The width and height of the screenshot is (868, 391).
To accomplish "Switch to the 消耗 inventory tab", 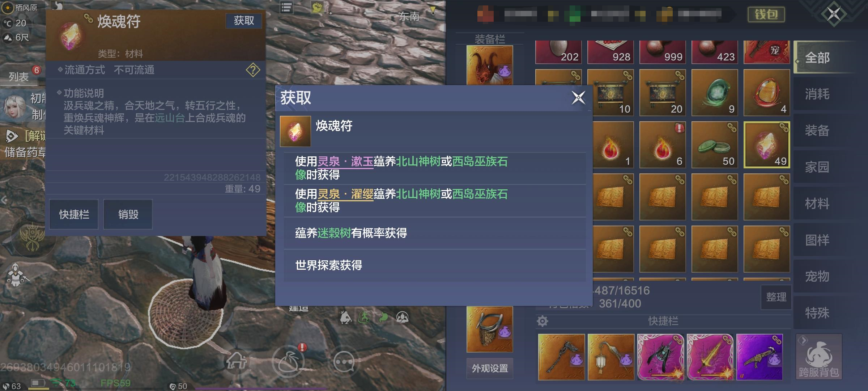I will 817,94.
